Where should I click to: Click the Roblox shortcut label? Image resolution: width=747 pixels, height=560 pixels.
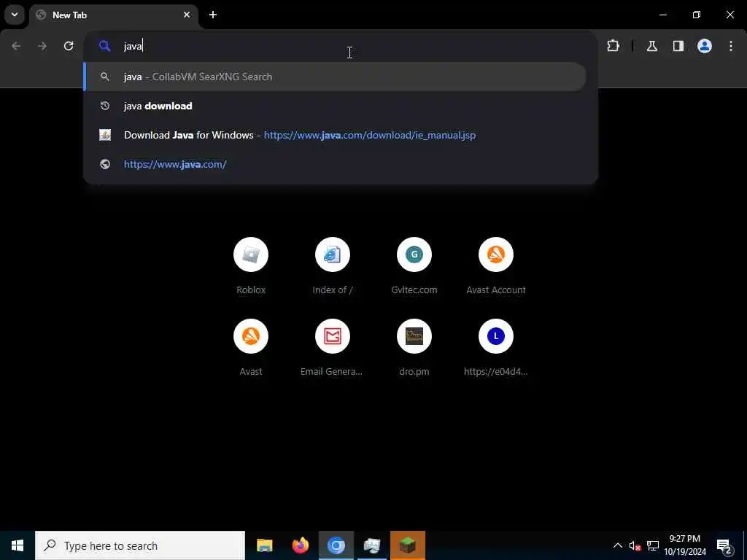point(251,289)
